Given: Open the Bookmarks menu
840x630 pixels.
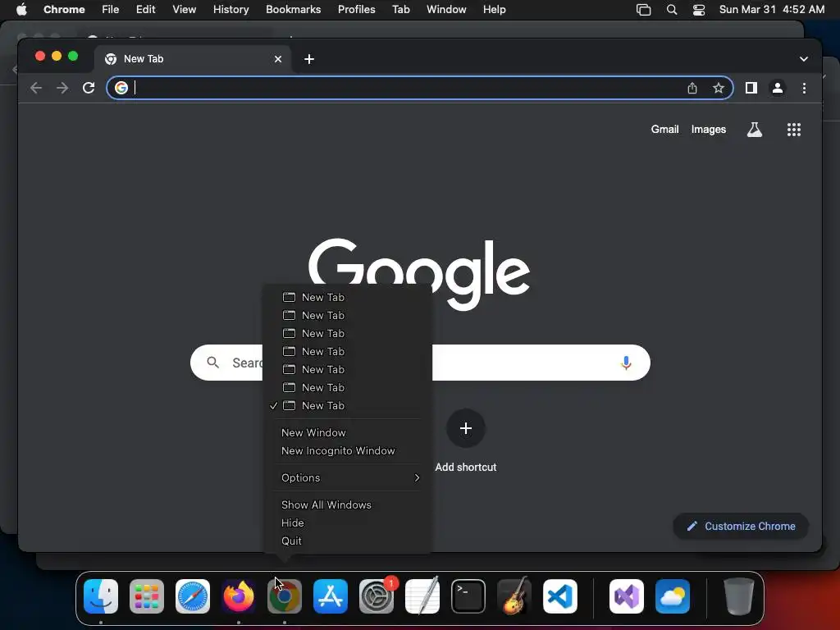Looking at the screenshot, I should 293,9.
